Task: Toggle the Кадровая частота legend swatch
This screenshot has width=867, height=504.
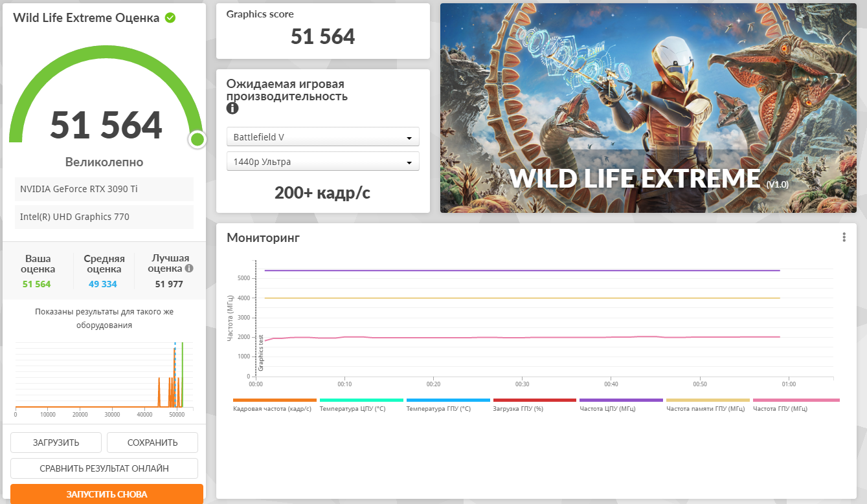Action: pyautogui.click(x=275, y=400)
